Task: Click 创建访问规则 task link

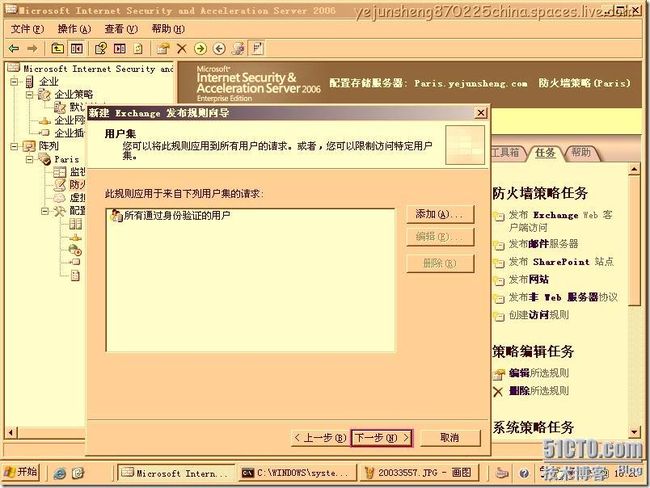Action: coord(538,315)
